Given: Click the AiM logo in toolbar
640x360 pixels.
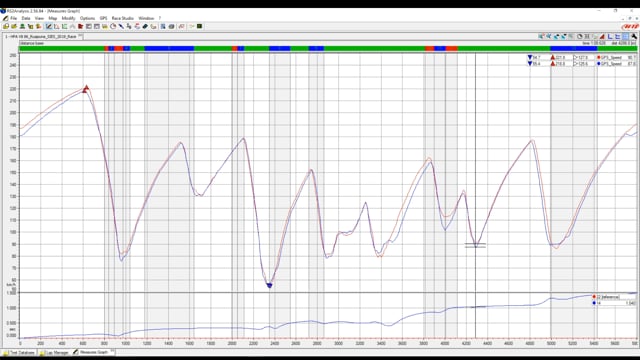Looking at the screenshot, I should point(629,27).
